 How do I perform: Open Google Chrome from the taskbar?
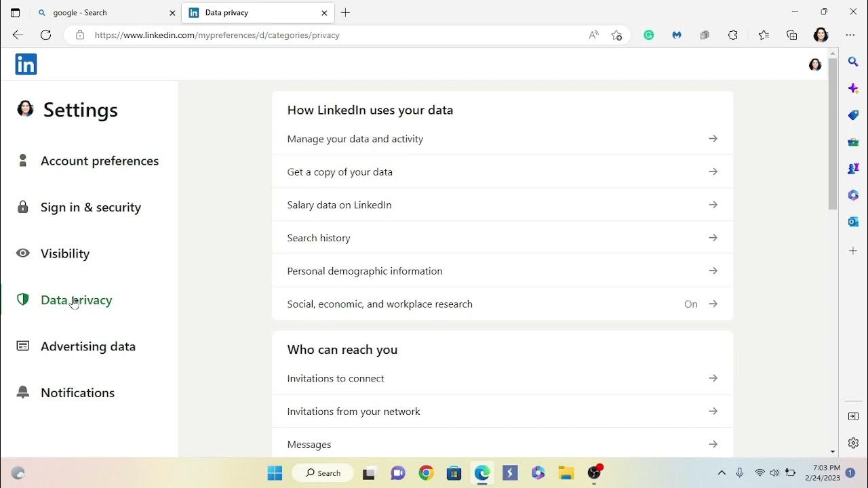[426, 473]
